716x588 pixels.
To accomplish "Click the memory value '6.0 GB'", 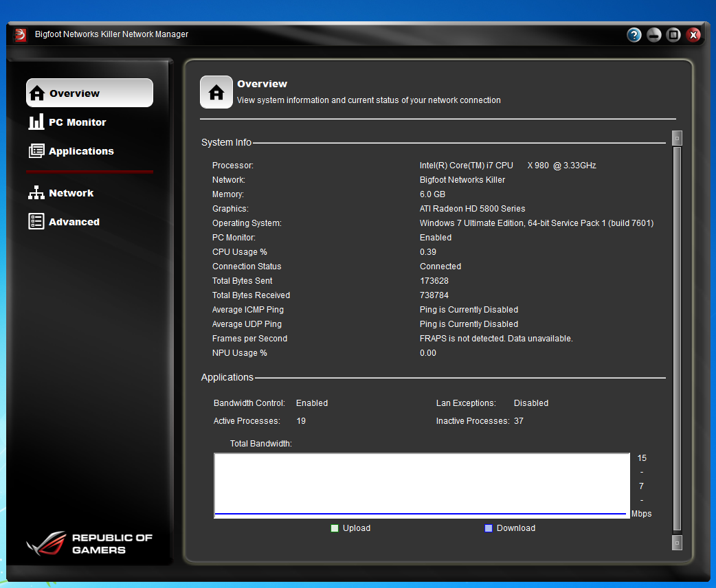I will 432,194.
